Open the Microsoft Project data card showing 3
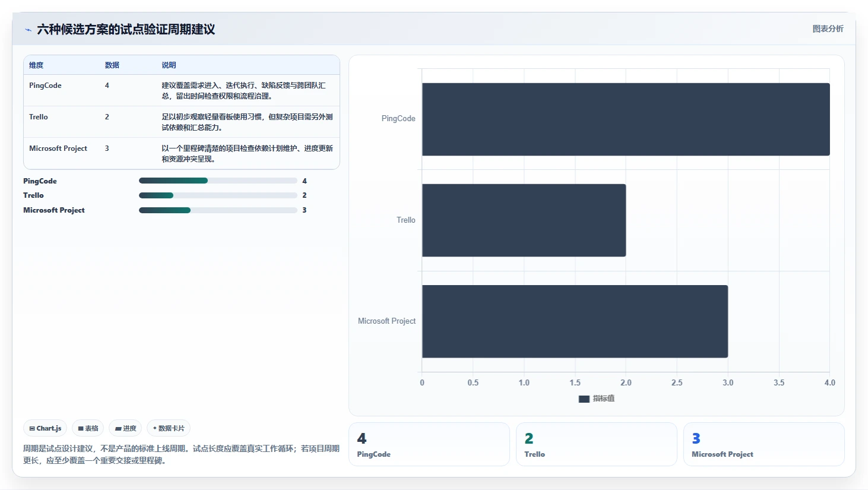 pyautogui.click(x=764, y=444)
